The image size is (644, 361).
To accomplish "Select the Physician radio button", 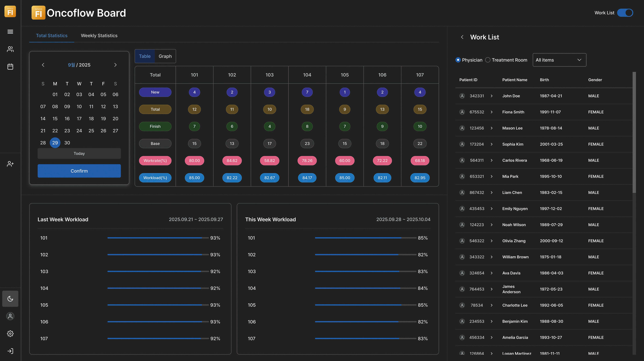I will point(458,60).
